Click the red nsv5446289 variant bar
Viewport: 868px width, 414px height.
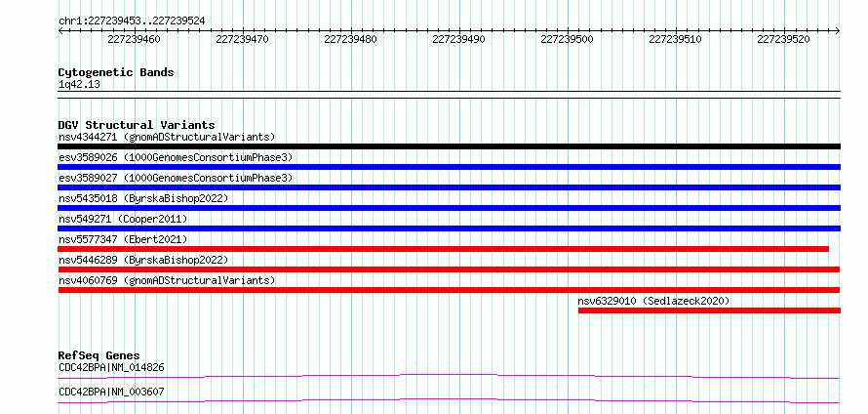click(x=449, y=269)
